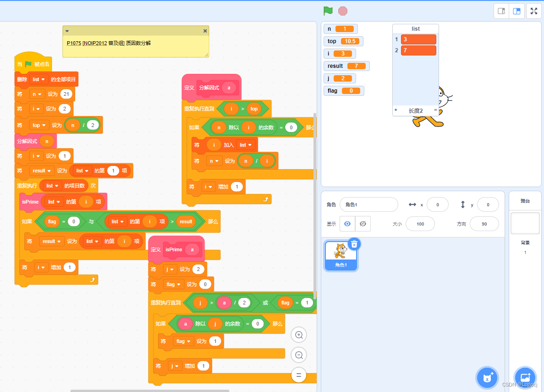Click the 定义 分解因式 a definition block
Viewport: 544px width, 392px height.
tap(211, 88)
